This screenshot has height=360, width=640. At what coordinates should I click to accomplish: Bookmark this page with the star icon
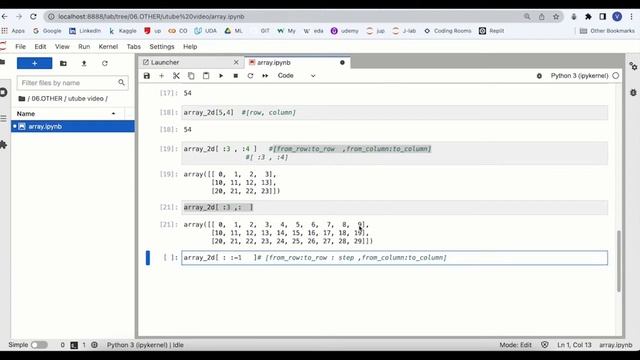pyautogui.click(x=556, y=17)
